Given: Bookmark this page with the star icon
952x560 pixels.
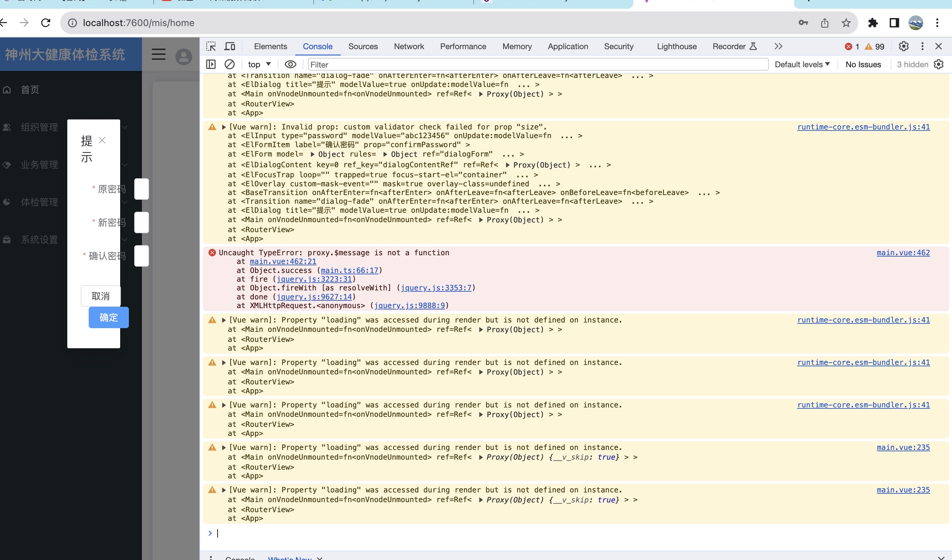Looking at the screenshot, I should tap(846, 23).
